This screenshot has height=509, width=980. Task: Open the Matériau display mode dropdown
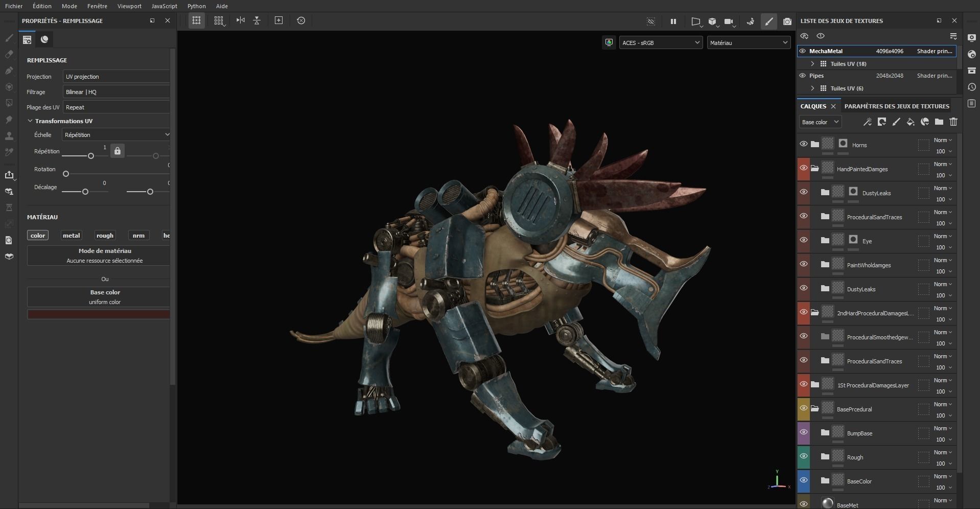point(749,43)
